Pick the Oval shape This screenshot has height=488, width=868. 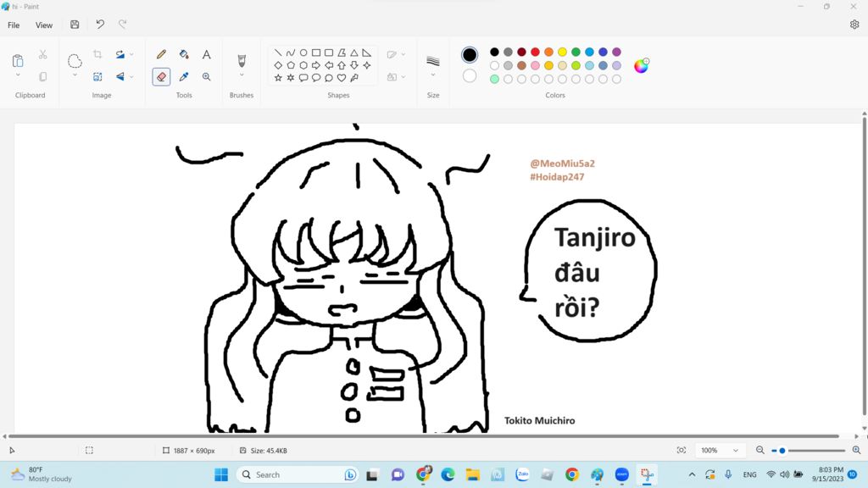point(303,53)
